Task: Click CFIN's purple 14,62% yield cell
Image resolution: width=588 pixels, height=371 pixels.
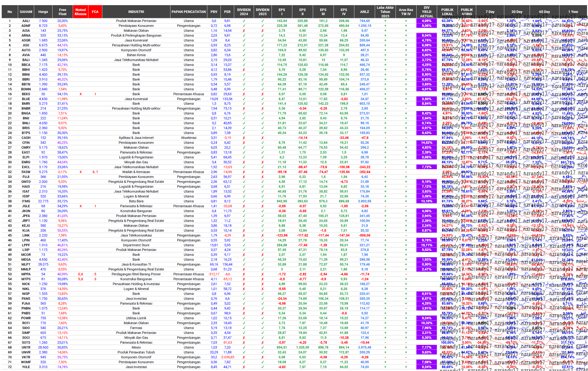Action: click(x=426, y=143)
